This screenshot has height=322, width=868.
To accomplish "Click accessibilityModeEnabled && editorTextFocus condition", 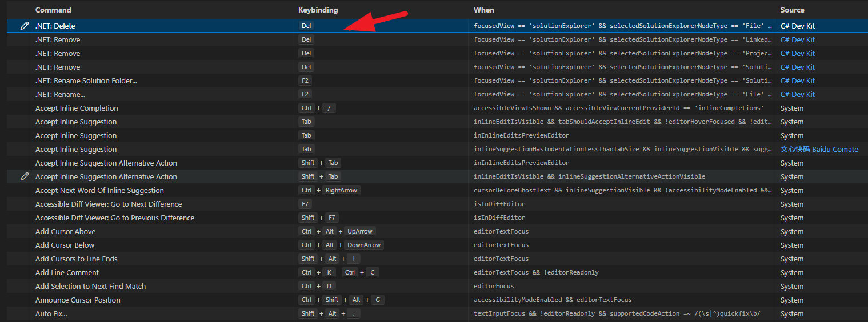I will tap(553, 300).
